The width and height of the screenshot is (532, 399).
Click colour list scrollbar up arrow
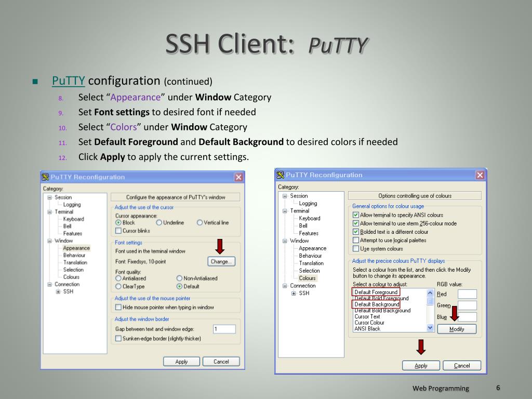tap(430, 292)
